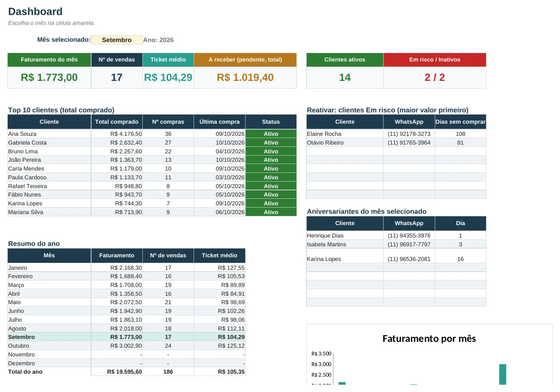The width and height of the screenshot is (560, 392).
Task: Click the Dashboard title
Action: pyautogui.click(x=35, y=12)
